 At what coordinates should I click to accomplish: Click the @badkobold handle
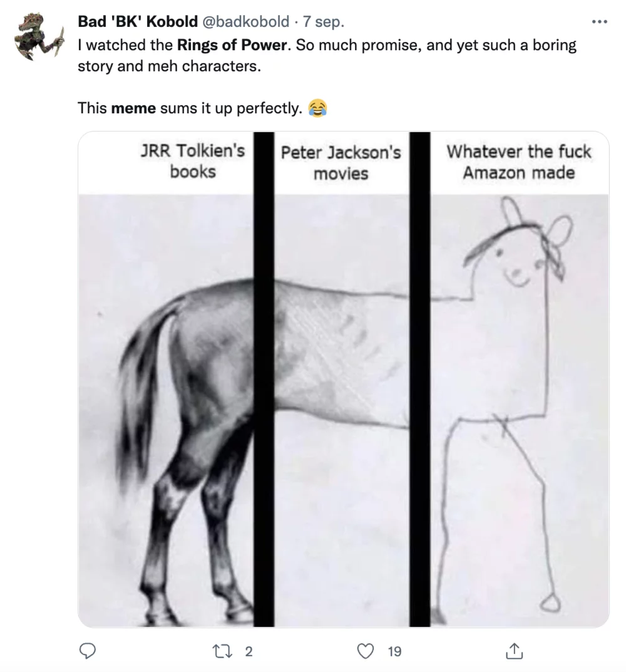pyautogui.click(x=245, y=22)
